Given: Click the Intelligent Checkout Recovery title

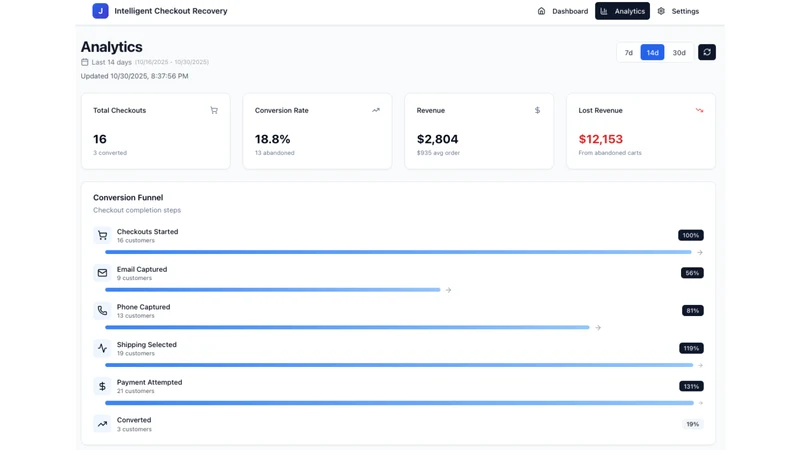Looking at the screenshot, I should point(171,11).
